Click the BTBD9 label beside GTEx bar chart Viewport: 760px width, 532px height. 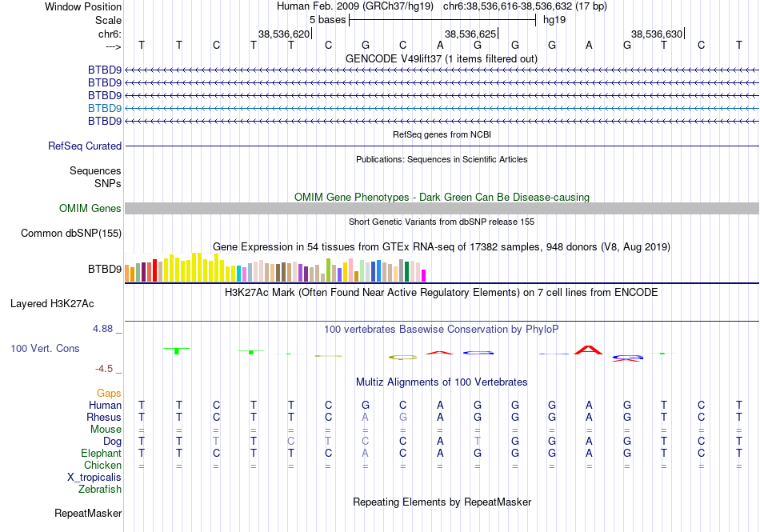click(105, 269)
